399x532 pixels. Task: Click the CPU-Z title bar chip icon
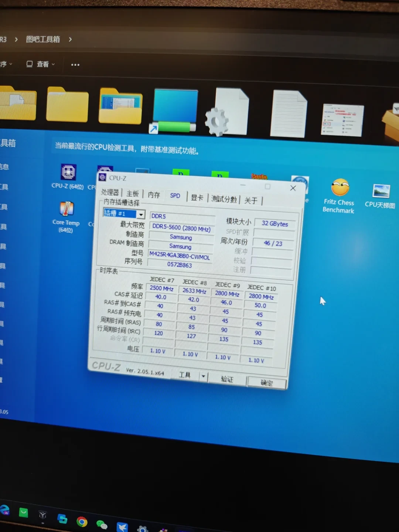(103, 177)
